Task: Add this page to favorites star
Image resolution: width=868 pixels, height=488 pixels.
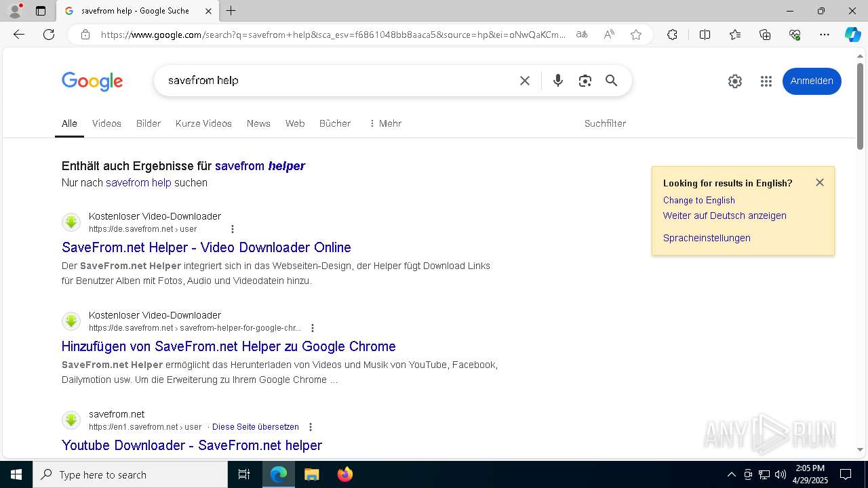Action: [x=636, y=35]
